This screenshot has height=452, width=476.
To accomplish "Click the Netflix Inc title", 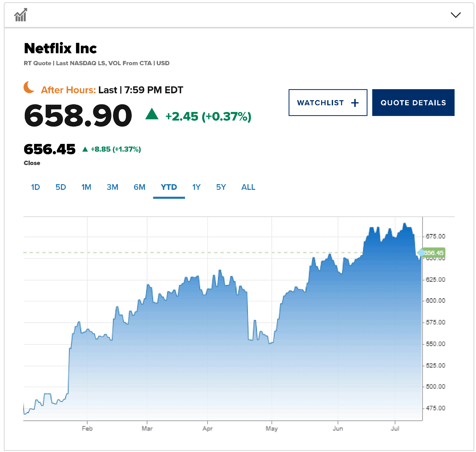I will (60, 48).
